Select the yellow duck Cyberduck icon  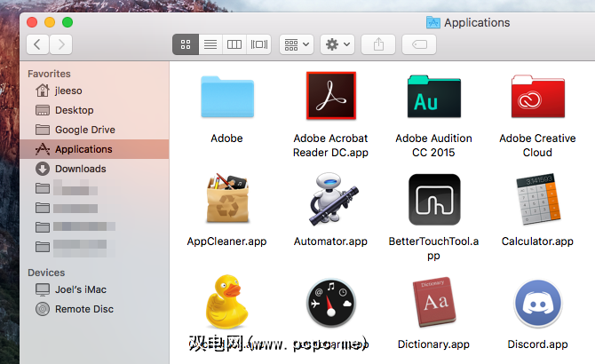(x=227, y=302)
